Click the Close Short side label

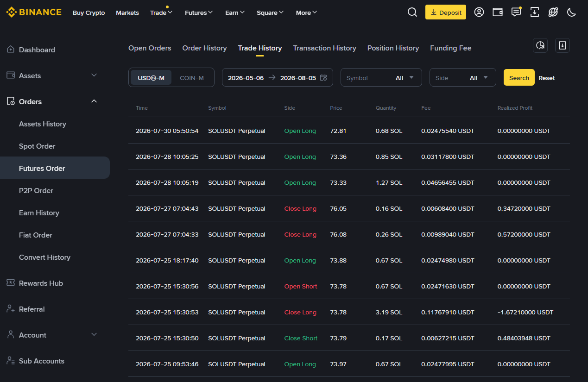[301, 338]
